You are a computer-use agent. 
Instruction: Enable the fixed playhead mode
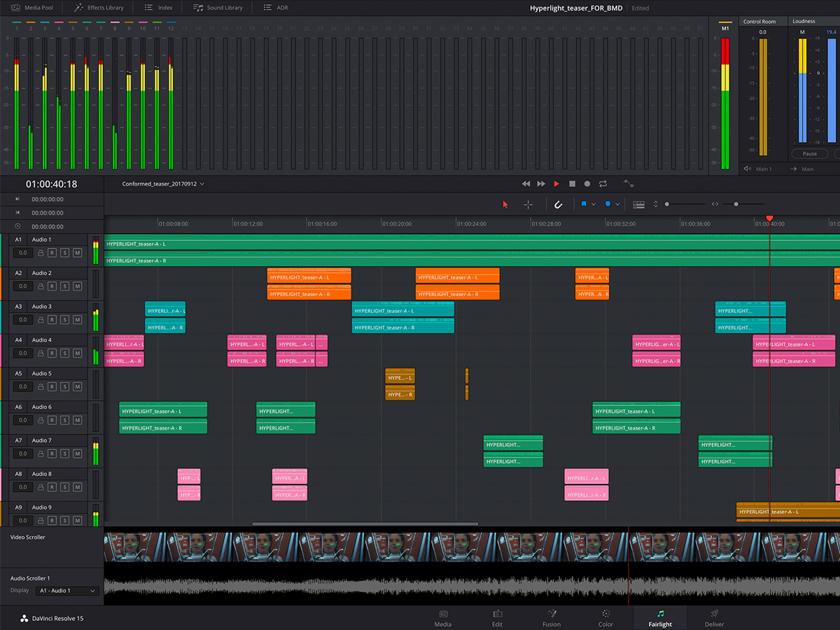(x=640, y=204)
